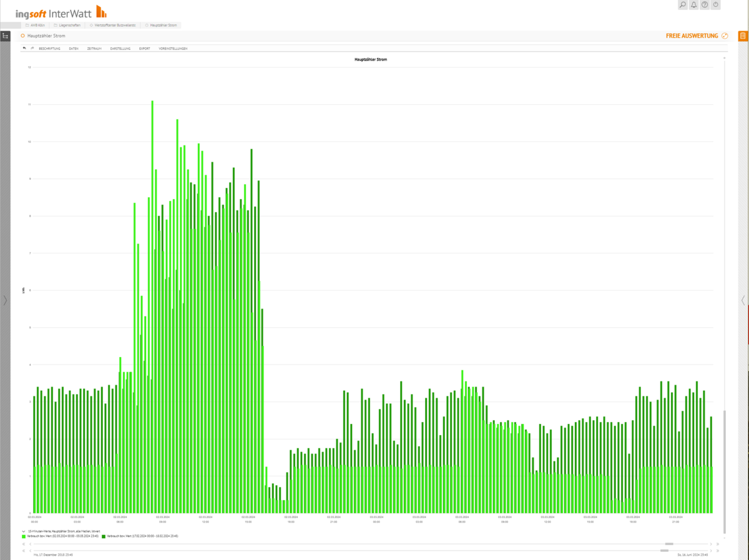Open the Zeitraum menu
Viewport: 749px width, 560px height.
click(x=94, y=48)
